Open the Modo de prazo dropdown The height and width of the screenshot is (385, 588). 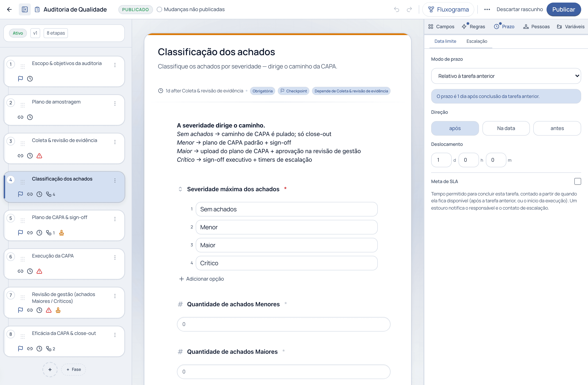[x=506, y=76]
